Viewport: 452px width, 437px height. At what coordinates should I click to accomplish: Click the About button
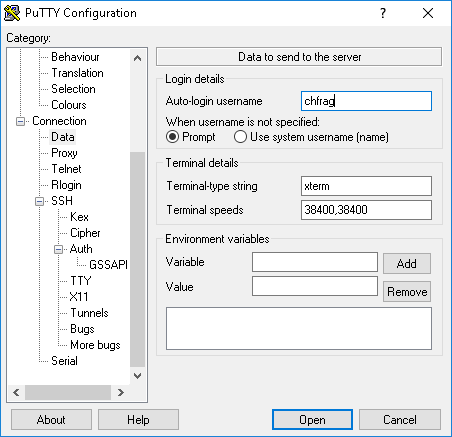tap(51, 420)
